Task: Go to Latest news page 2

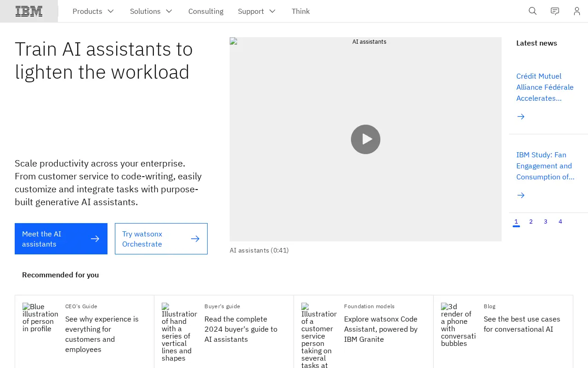Action: point(531,222)
